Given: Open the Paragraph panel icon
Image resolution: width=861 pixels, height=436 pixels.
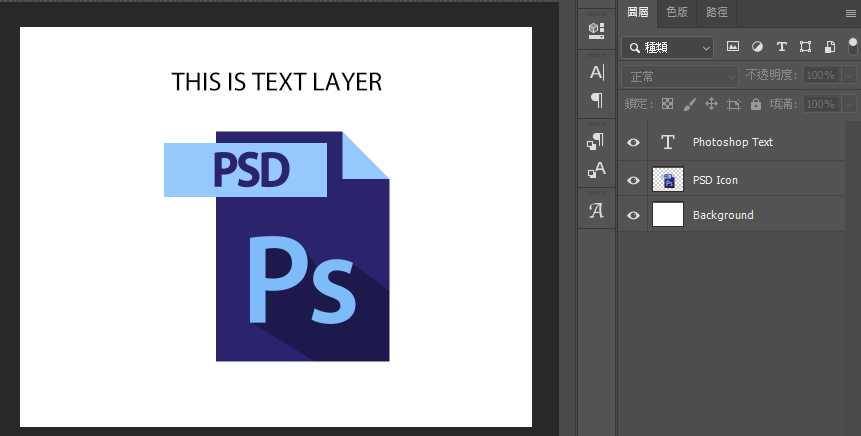Looking at the screenshot, I should point(596,99).
